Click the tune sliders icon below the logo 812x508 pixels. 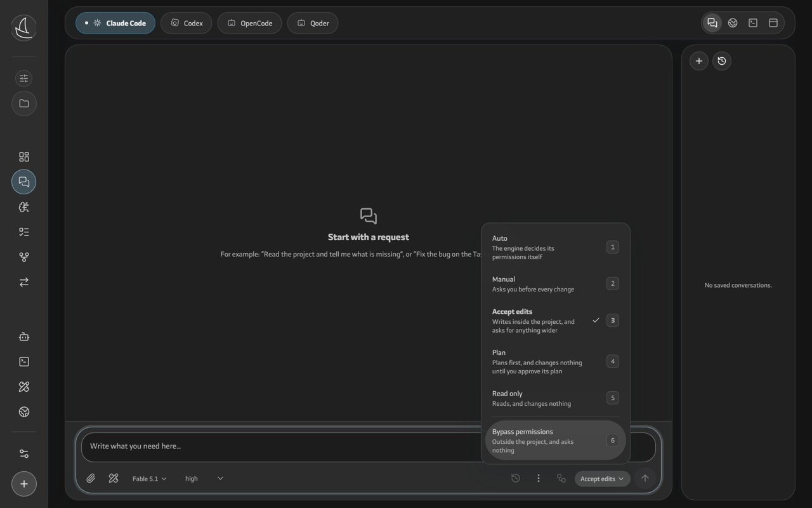click(24, 78)
